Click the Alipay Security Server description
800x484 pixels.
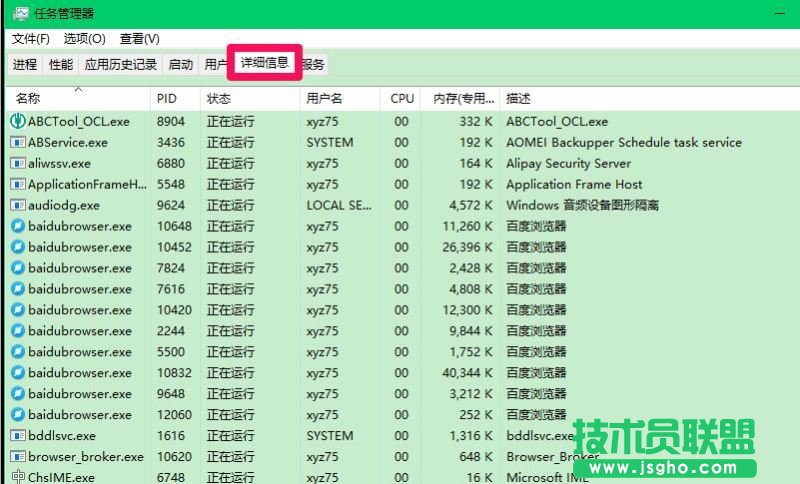click(x=568, y=163)
